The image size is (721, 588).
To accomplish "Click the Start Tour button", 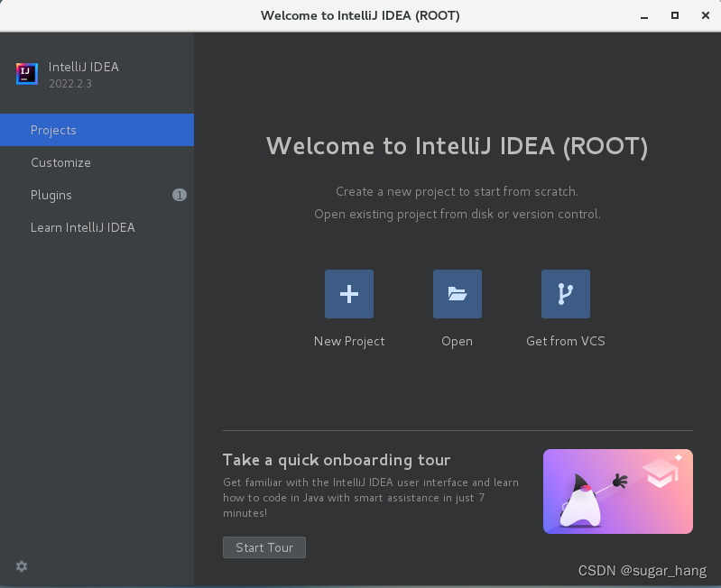I will tap(264, 547).
